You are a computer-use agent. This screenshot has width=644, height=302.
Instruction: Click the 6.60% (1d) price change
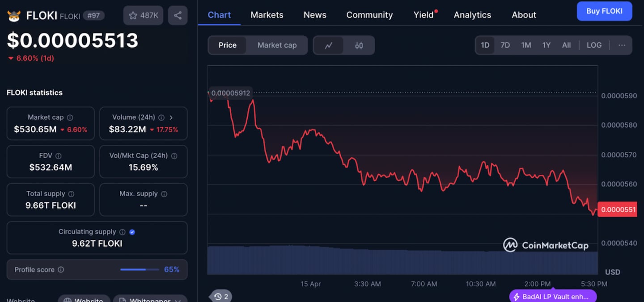(x=31, y=58)
